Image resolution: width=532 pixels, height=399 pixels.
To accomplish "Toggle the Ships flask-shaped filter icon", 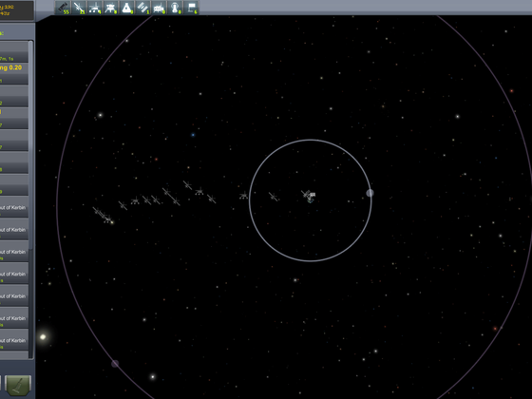I will (126, 8).
